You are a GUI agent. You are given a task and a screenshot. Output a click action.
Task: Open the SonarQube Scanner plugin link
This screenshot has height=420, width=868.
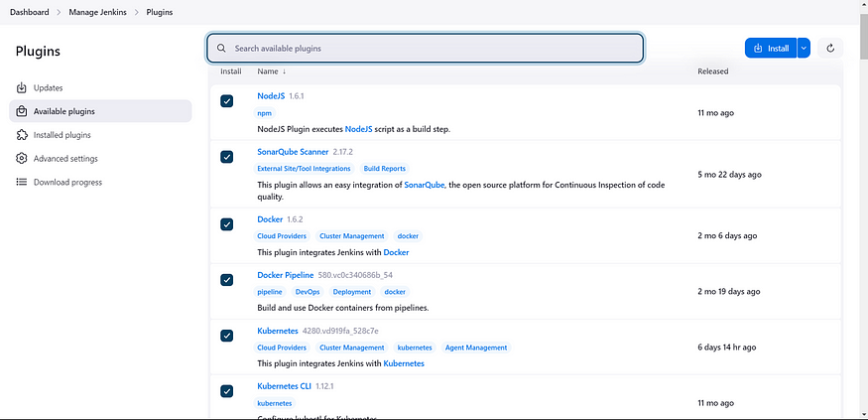pyautogui.click(x=293, y=152)
